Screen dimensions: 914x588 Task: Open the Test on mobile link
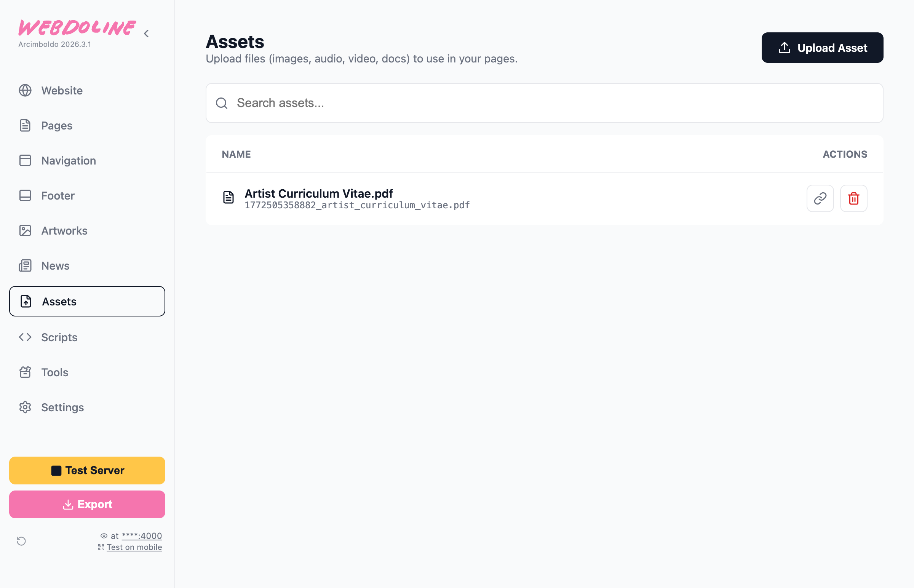click(x=134, y=547)
